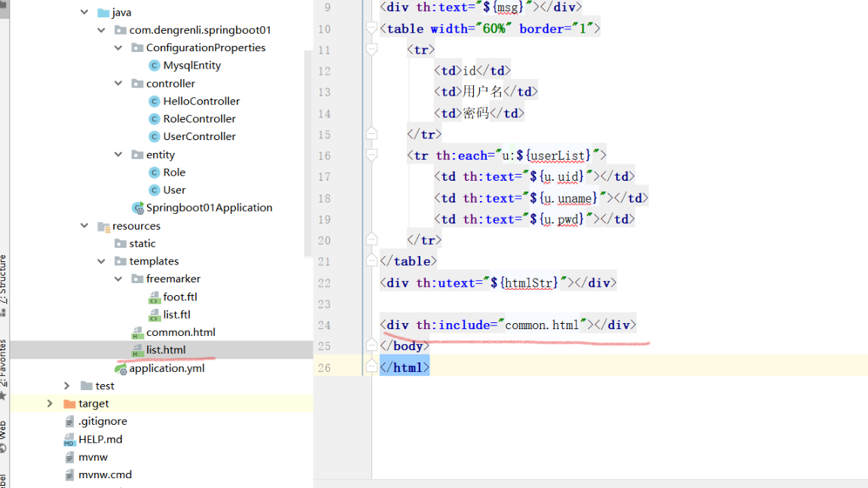The height and width of the screenshot is (488, 868).
Task: Select foot.ftl in project tree
Action: (180, 297)
